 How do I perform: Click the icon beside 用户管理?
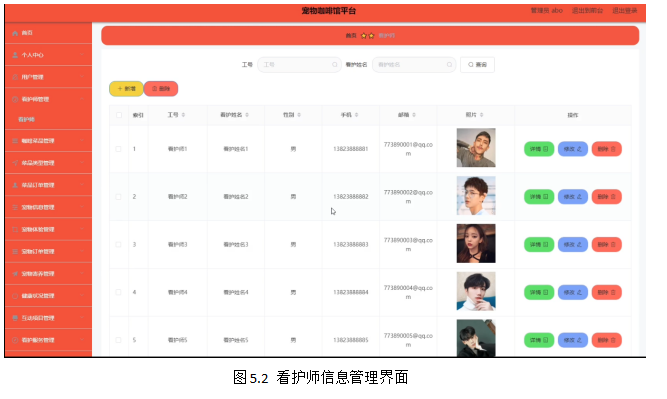[15, 77]
